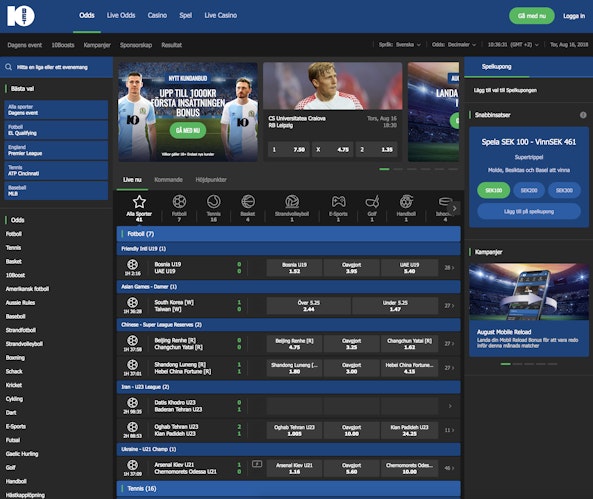Click the Snabbinsatser info icon
Image resolution: width=593 pixels, height=499 pixels.
pos(583,115)
